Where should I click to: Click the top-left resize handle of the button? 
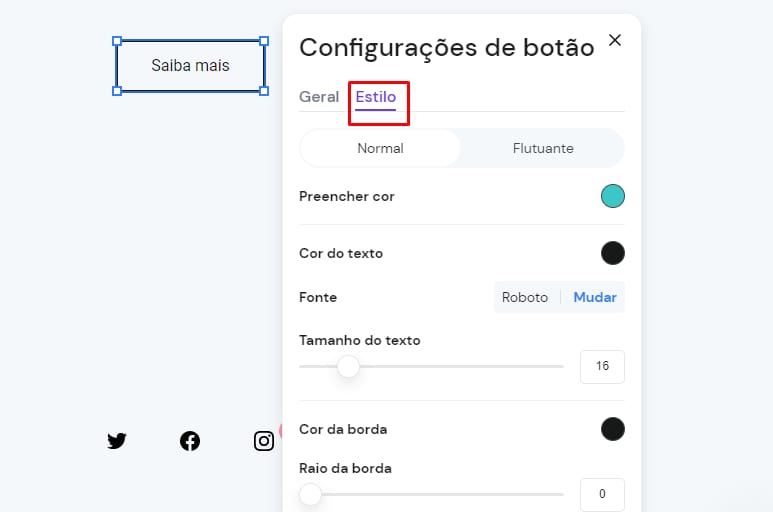tap(117, 42)
